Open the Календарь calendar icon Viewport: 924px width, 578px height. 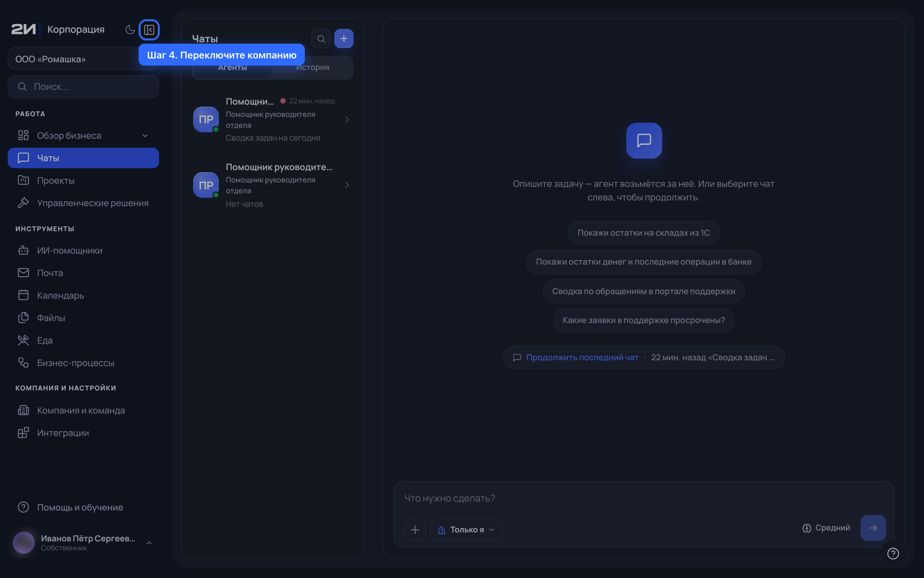tap(23, 295)
